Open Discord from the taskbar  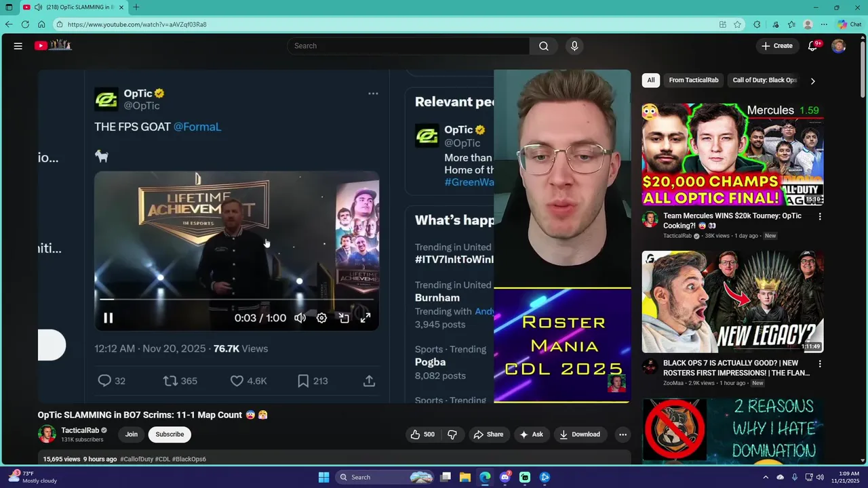505,477
